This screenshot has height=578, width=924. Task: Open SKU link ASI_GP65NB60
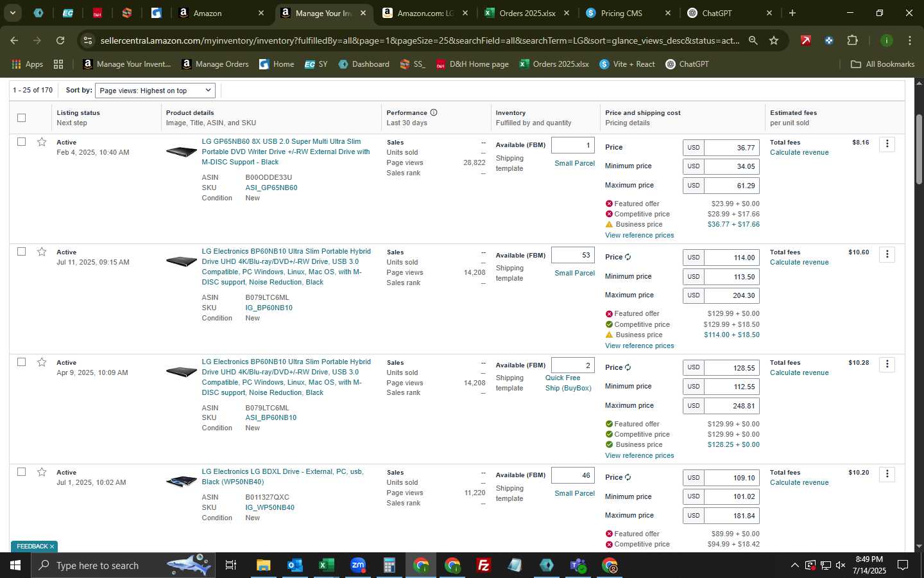(271, 188)
